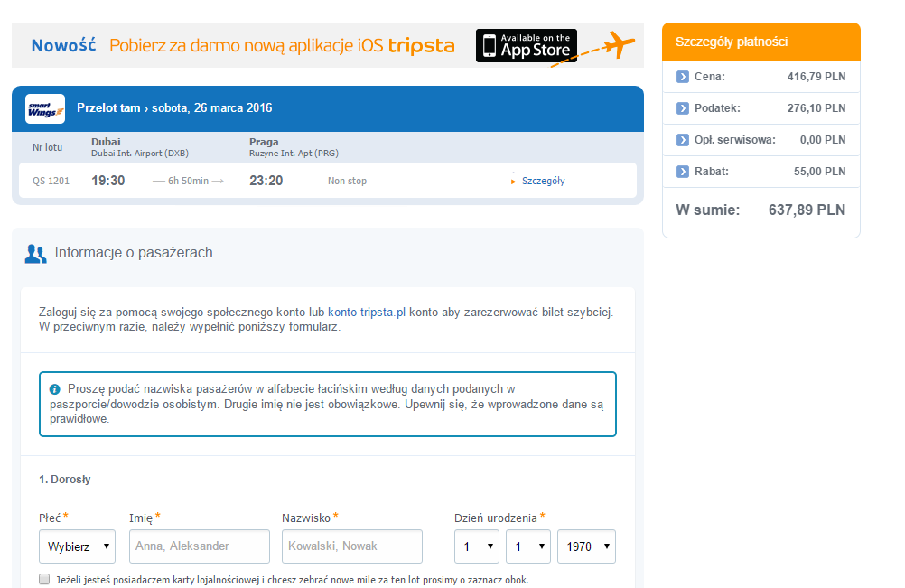The width and height of the screenshot is (905, 588).
Task: Click the Nr lotu column label
Action: click(x=47, y=148)
